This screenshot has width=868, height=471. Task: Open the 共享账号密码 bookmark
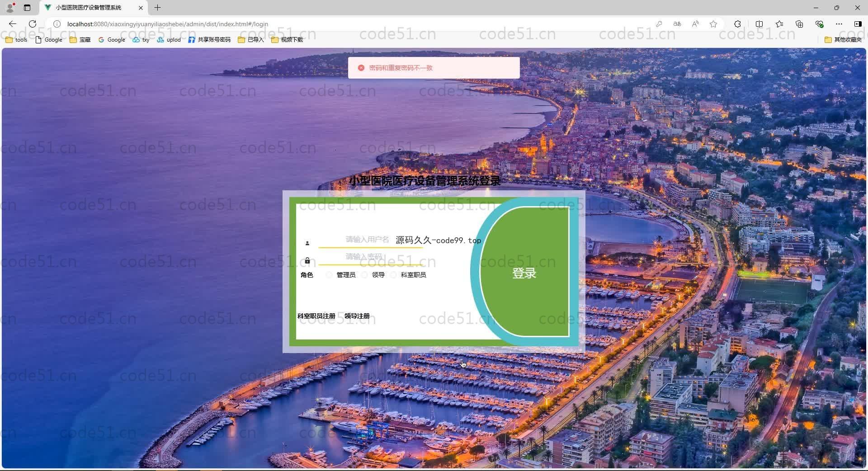coord(209,40)
